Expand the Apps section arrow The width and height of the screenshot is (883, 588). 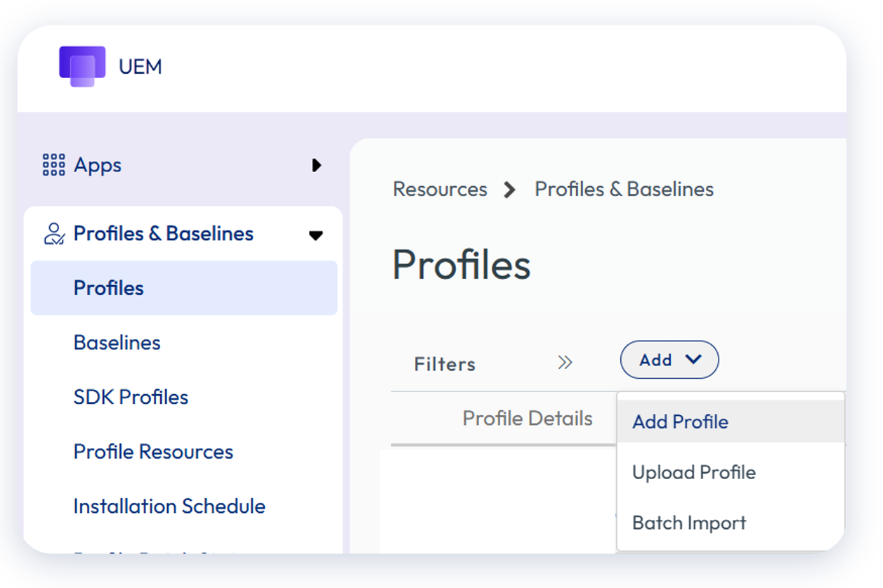coord(316,166)
